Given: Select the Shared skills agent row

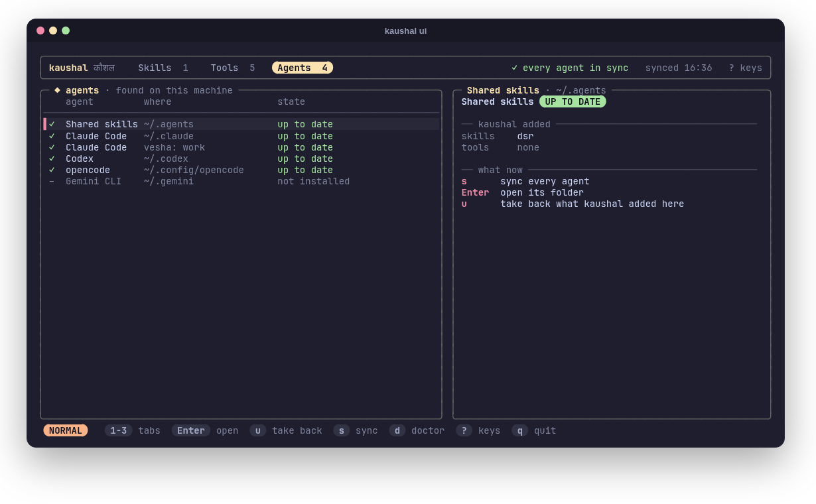Looking at the screenshot, I should point(241,124).
